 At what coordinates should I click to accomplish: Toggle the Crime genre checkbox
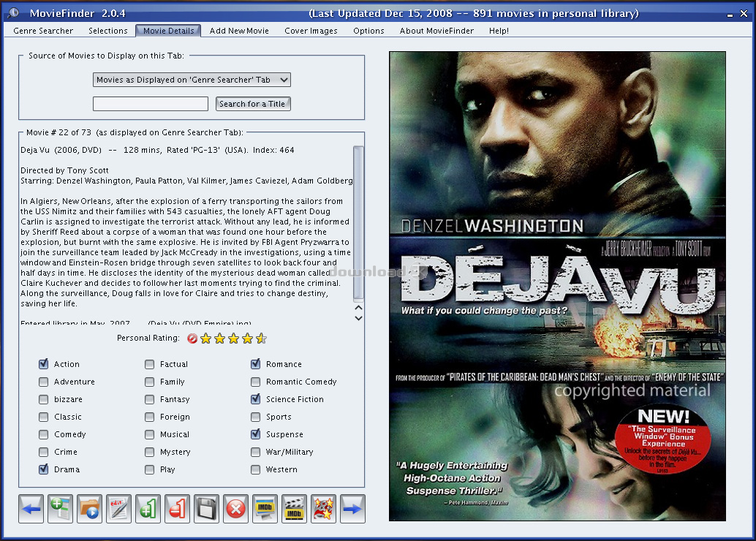tap(43, 452)
